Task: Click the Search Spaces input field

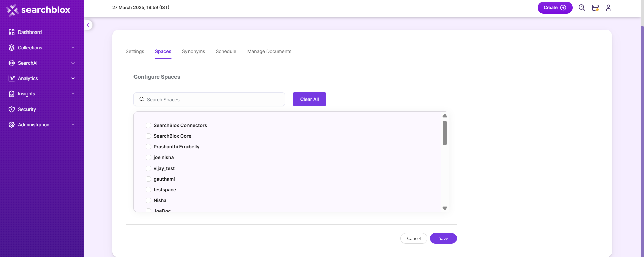Action: [209, 99]
